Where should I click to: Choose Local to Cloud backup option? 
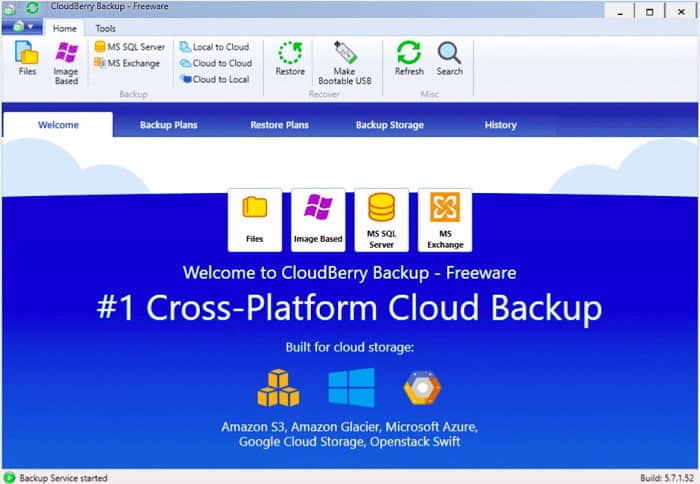point(214,47)
